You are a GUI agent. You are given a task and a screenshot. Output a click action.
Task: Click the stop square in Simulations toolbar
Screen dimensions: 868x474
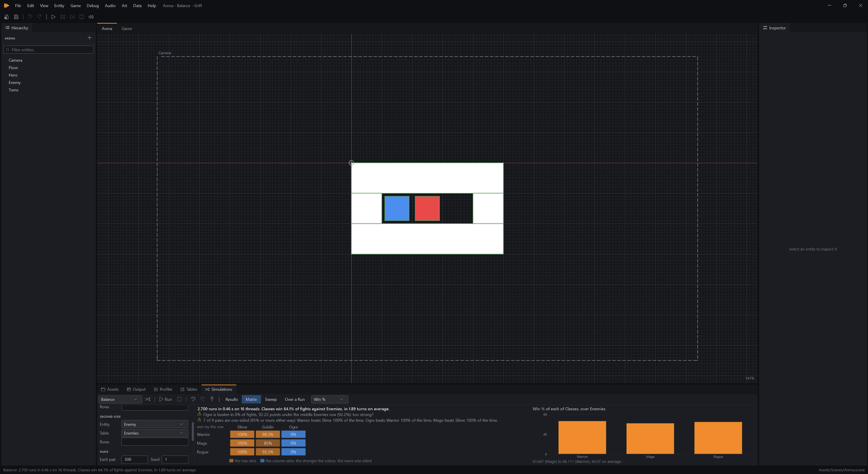point(180,399)
